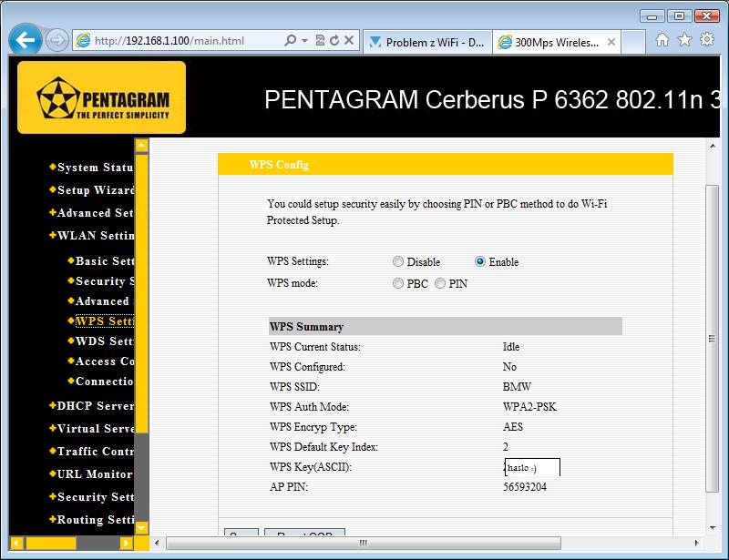Click sidebar scroll up arrow
The image size is (729, 560).
pyautogui.click(x=142, y=146)
